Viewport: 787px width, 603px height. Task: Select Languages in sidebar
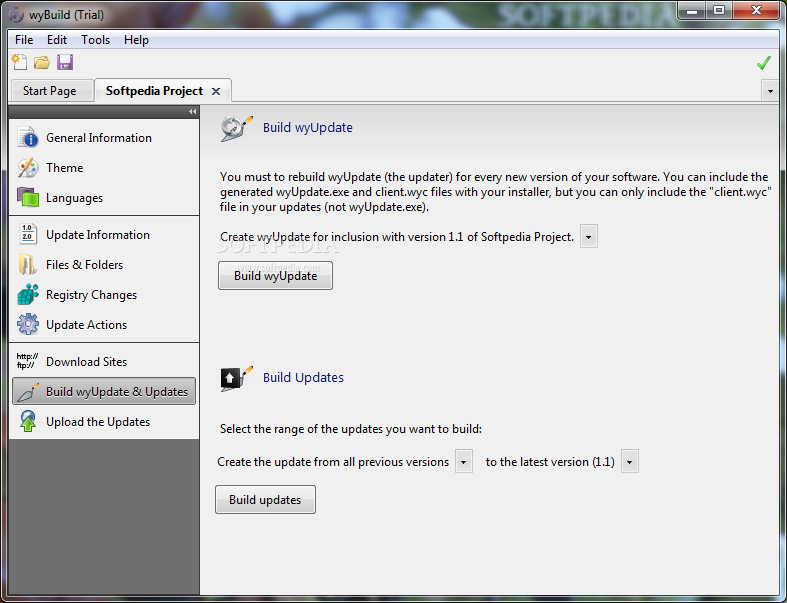[x=104, y=198]
